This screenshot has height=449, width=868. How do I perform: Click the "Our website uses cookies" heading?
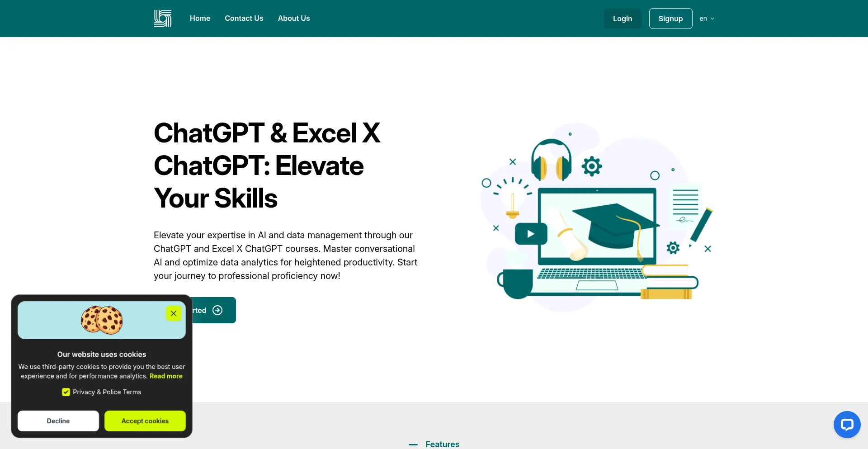(102, 354)
